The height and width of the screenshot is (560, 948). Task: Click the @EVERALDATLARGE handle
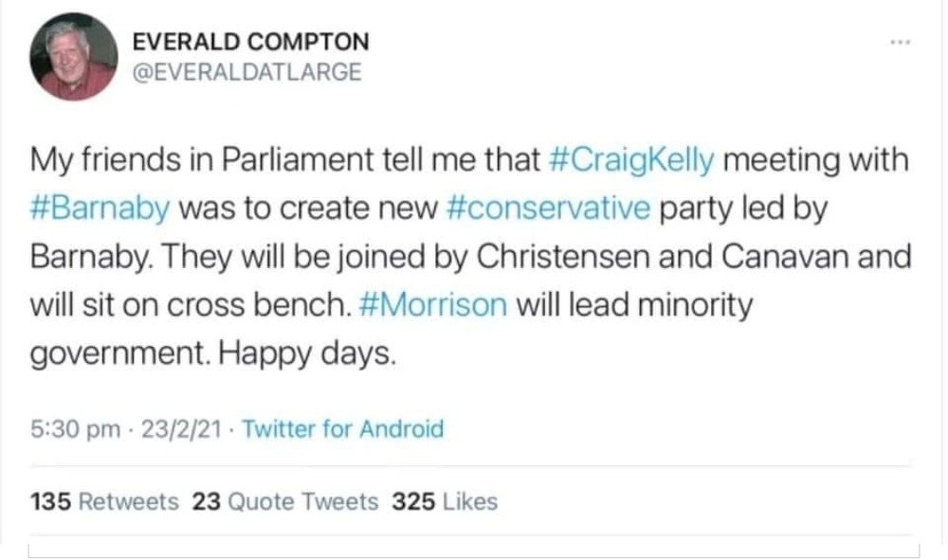point(246,72)
